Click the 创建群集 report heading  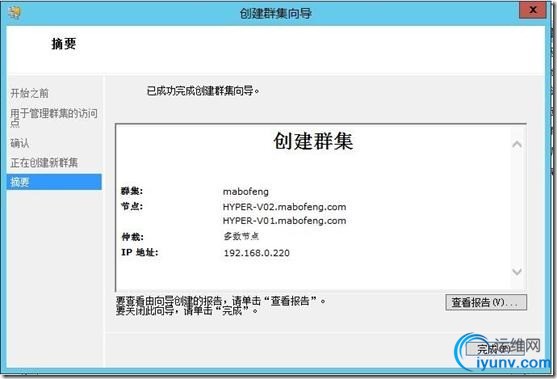pos(313,141)
